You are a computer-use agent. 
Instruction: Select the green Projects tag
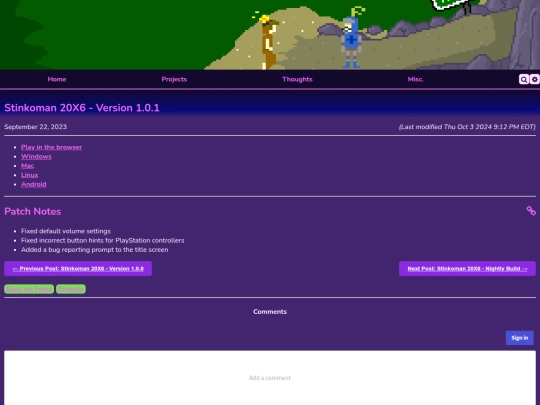tap(71, 289)
